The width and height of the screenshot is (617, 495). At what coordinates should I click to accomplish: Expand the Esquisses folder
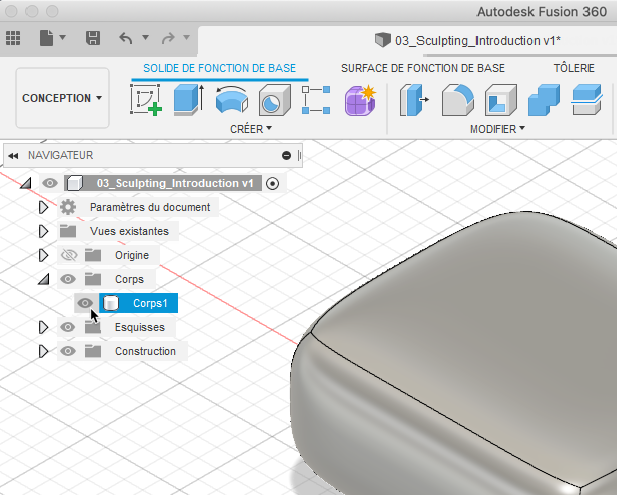point(43,327)
